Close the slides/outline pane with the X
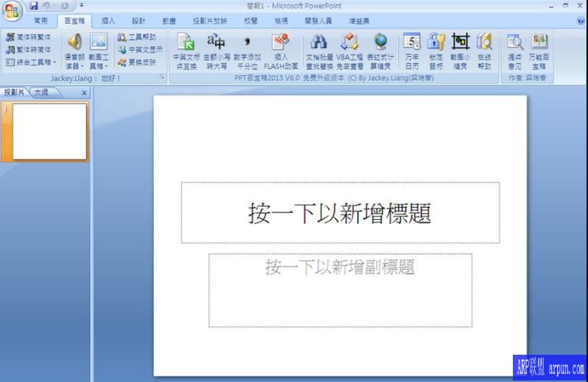Screen dimensions: 588x382 pos(84,92)
